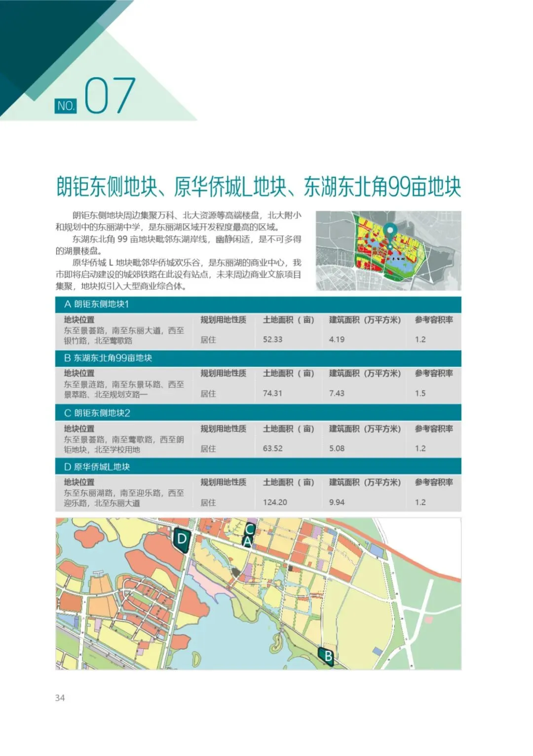The width and height of the screenshot is (533, 756).
Task: Click land area value 52.33
Action: [x=273, y=340]
